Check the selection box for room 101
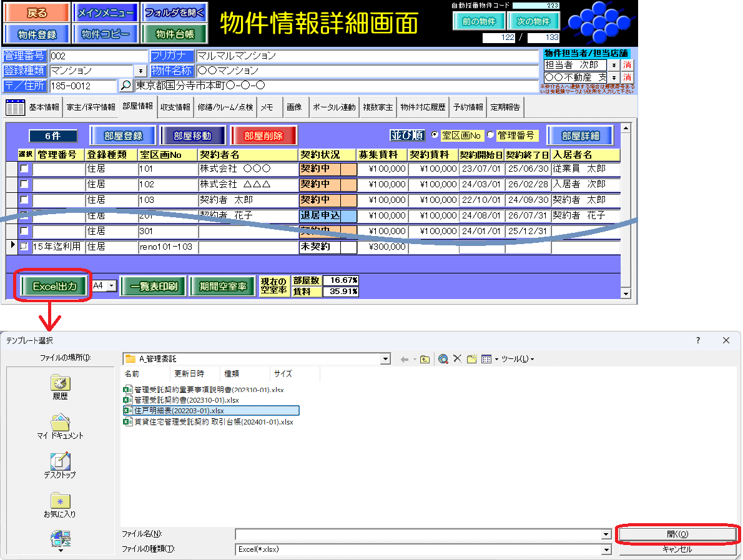Image resolution: width=743 pixels, height=560 pixels. coord(24,169)
